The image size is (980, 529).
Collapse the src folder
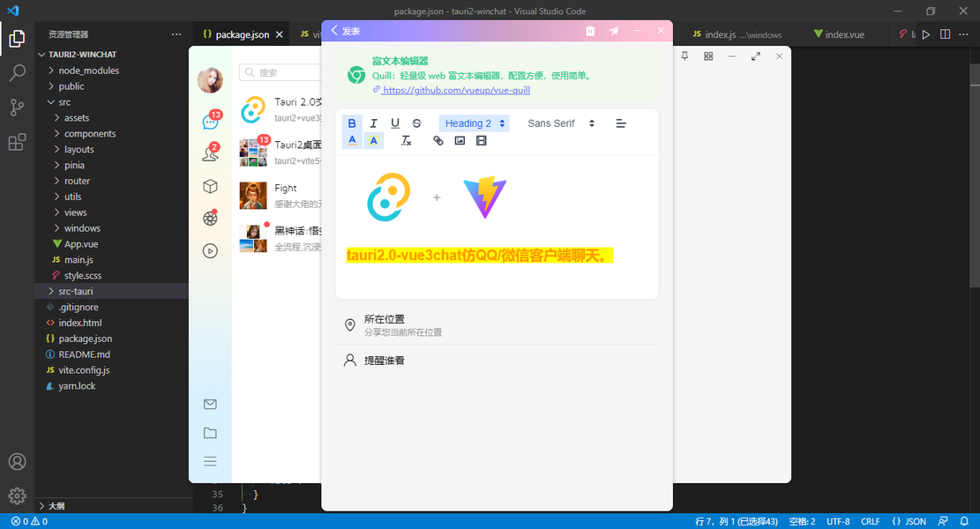(x=111, y=101)
